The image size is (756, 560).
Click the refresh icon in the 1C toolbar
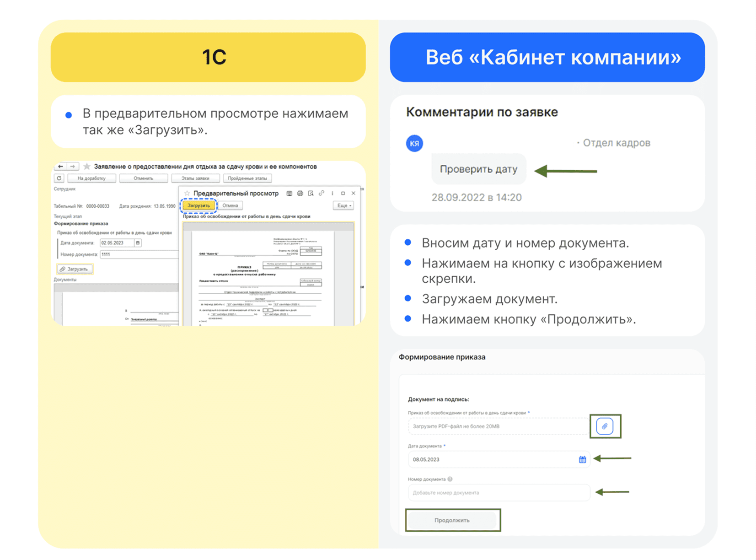click(x=59, y=178)
